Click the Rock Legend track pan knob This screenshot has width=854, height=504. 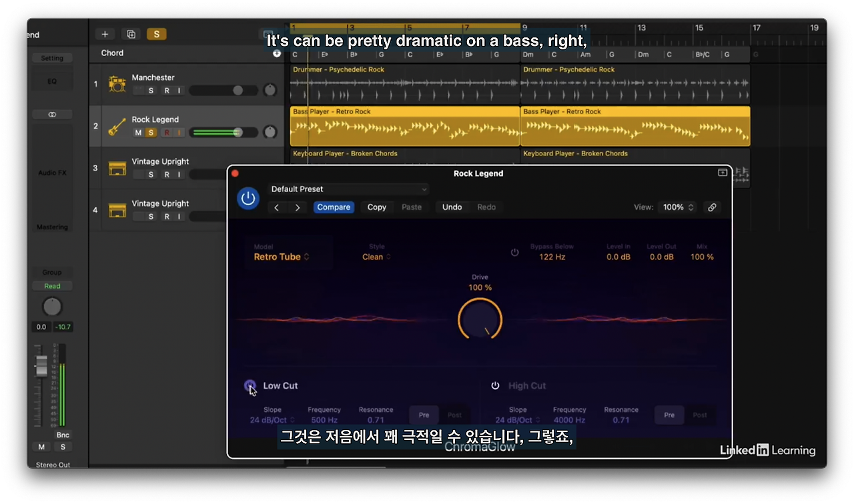tap(270, 132)
